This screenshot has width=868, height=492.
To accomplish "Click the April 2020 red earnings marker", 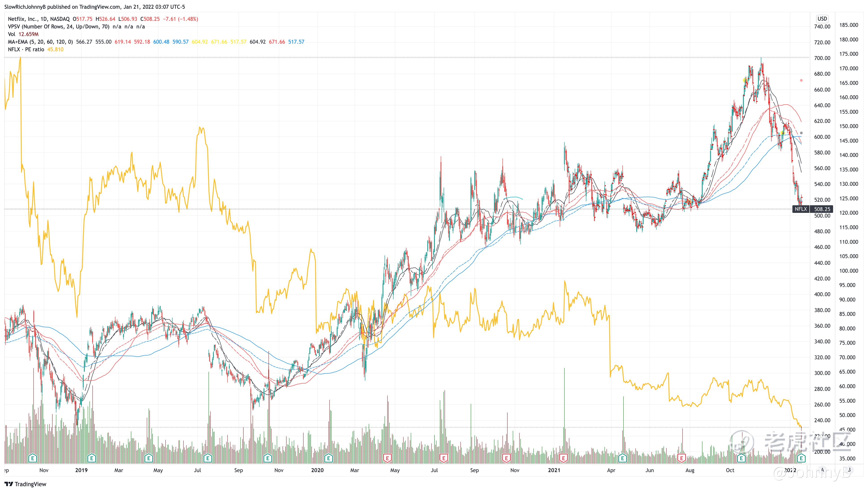I will tap(387, 458).
